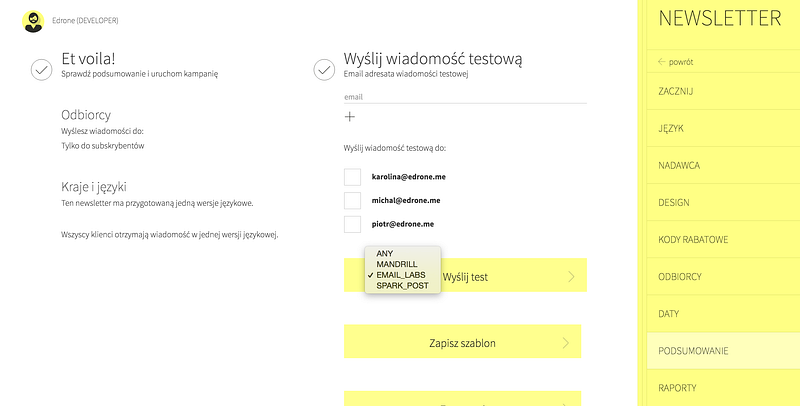Select the checked EMAIL_LABS option
Viewport: 800px width, 406px height.
point(403,275)
